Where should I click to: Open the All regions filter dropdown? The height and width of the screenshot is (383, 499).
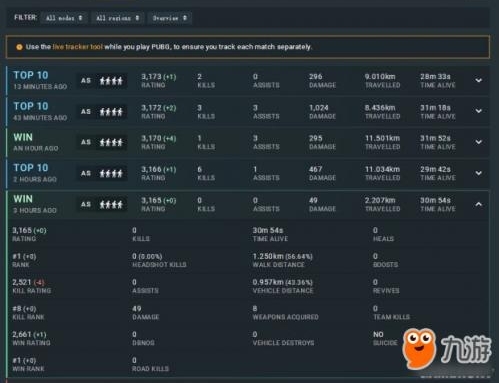pyautogui.click(x=117, y=18)
